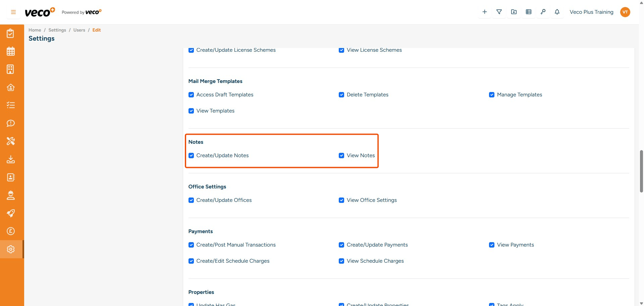Open the contacts address book in sidebar
Screen dimensions: 644x306
[x=11, y=177]
